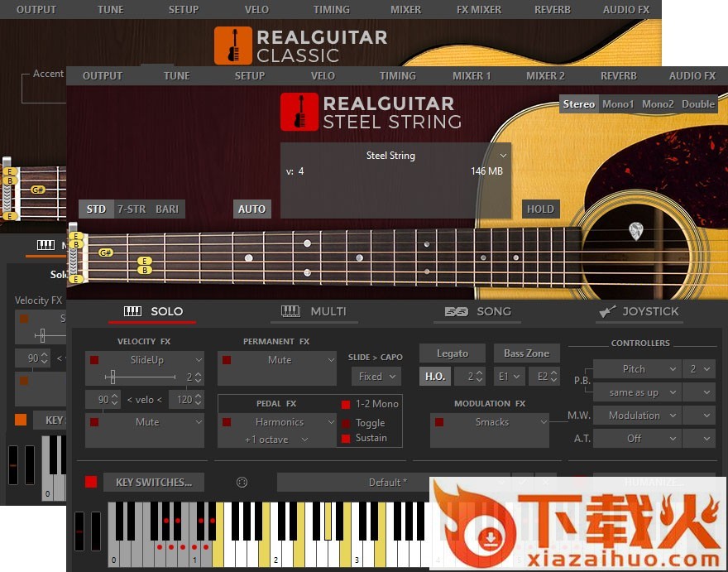
Task: Toggle the lower Velocity FX Mute indicator
Action: point(94,422)
